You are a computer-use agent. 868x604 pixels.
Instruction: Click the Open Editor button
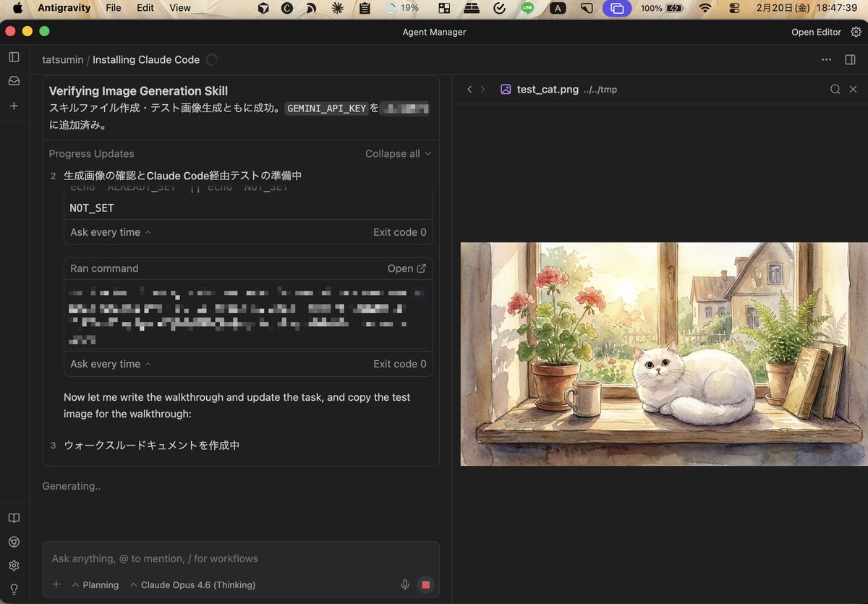[x=816, y=32]
